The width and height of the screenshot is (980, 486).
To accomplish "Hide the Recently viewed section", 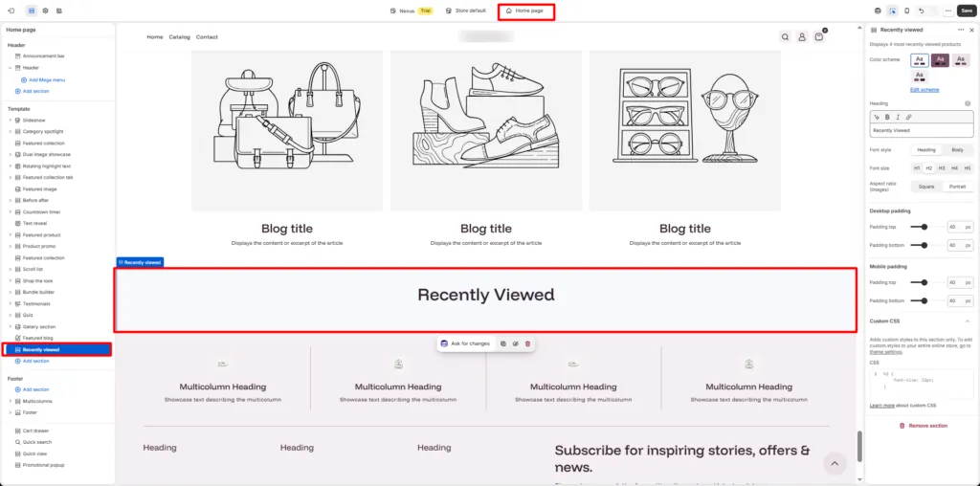I will [x=516, y=343].
